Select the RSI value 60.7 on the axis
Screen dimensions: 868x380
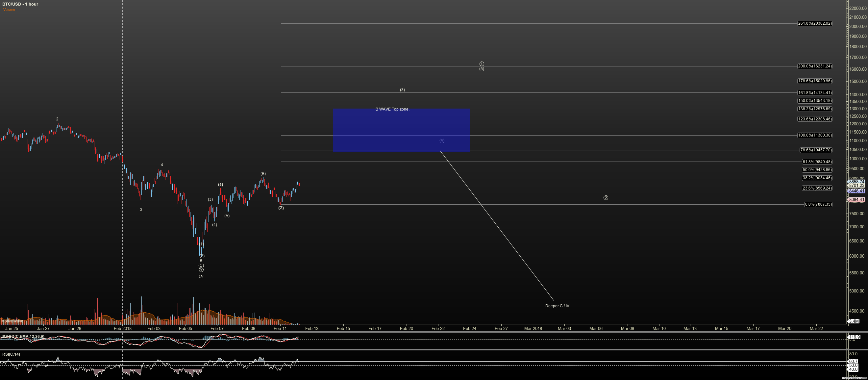pyautogui.click(x=853, y=362)
